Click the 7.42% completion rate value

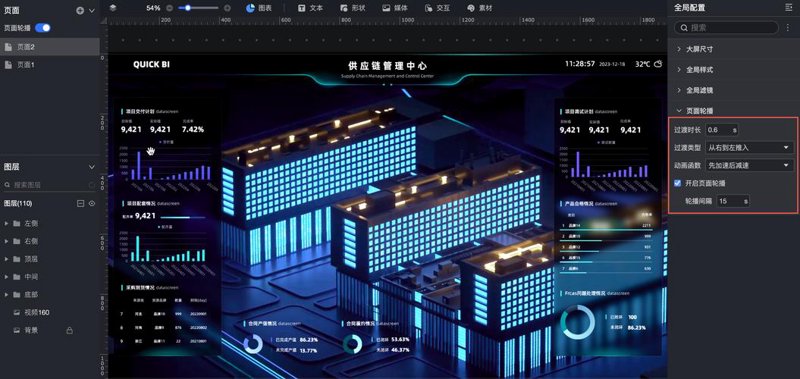[192, 130]
